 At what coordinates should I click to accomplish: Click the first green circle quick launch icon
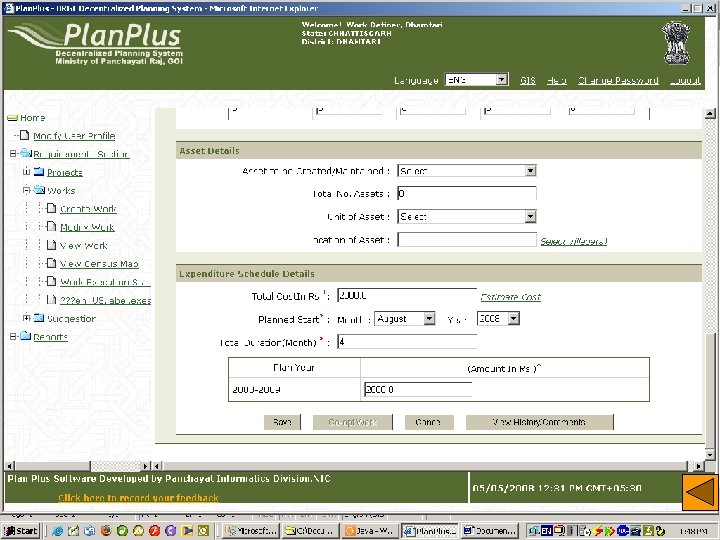122,531
